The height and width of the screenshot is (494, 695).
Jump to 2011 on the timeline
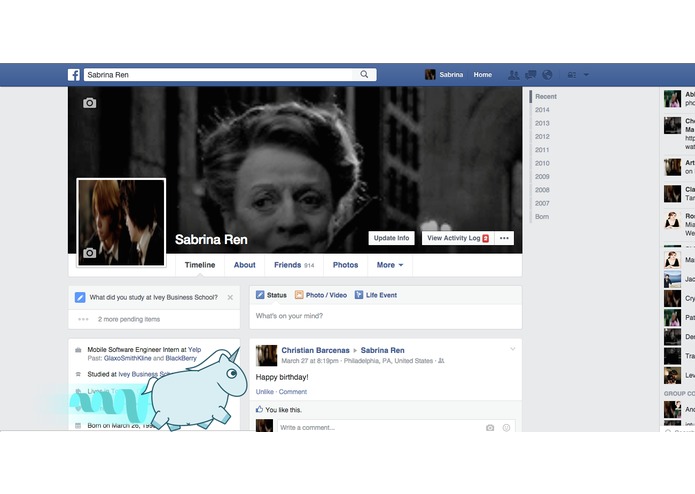coord(542,150)
